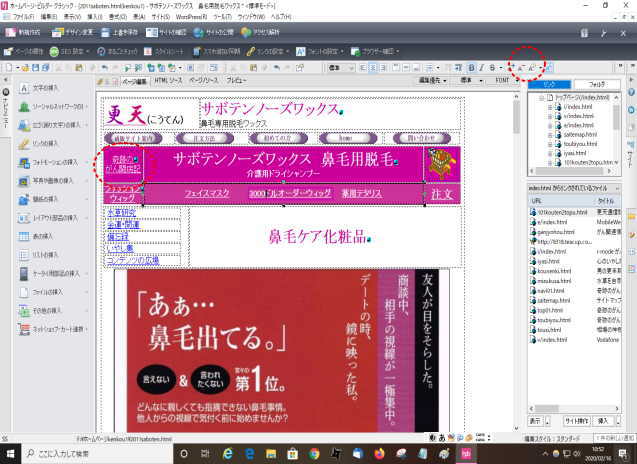Screen dimensions: 637x464
Task: Open the 挿入 (Insert) menu
Action: pyautogui.click(x=95, y=17)
